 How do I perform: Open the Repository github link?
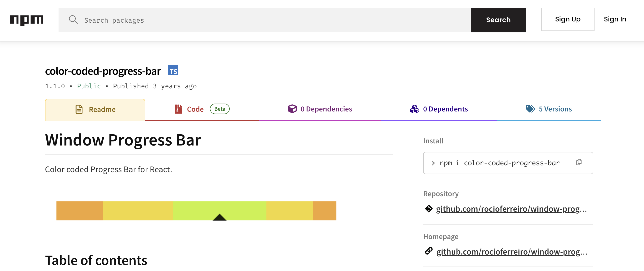click(x=511, y=209)
